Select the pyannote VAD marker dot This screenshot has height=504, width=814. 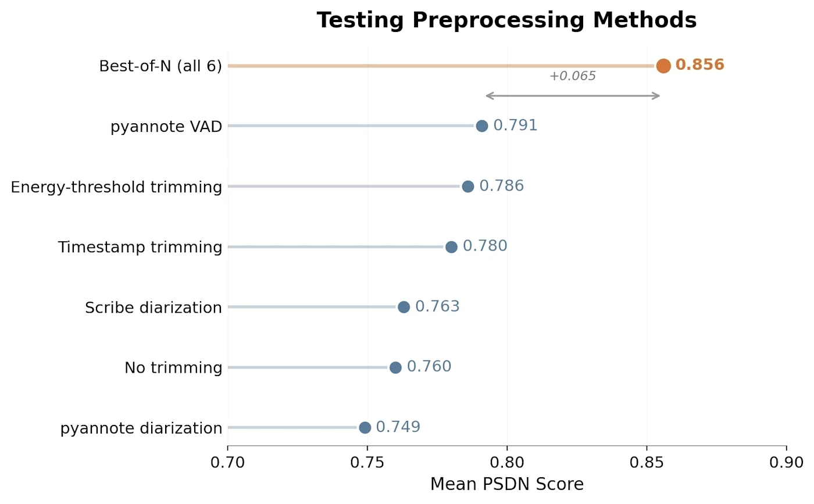pyautogui.click(x=482, y=126)
